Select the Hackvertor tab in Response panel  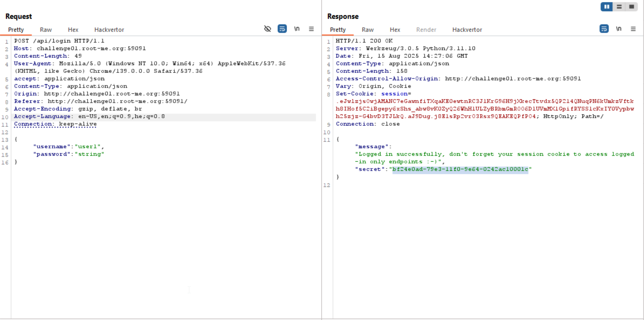pyautogui.click(x=467, y=30)
